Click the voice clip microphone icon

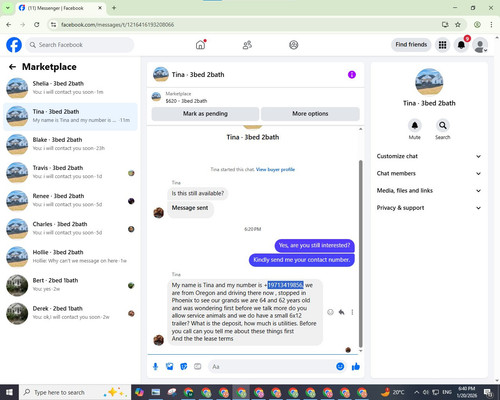(x=155, y=367)
